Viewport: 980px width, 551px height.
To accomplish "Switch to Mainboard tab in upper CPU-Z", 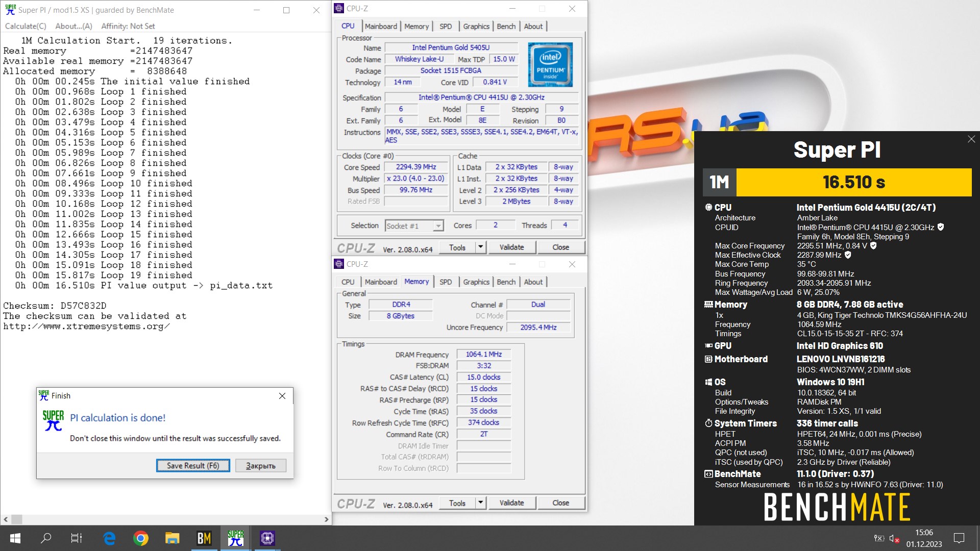I will point(381,26).
